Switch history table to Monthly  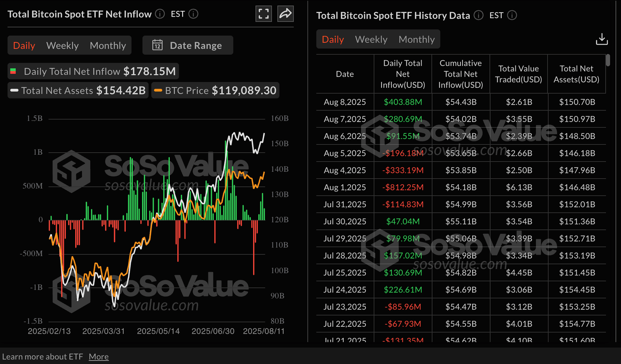[x=416, y=39]
